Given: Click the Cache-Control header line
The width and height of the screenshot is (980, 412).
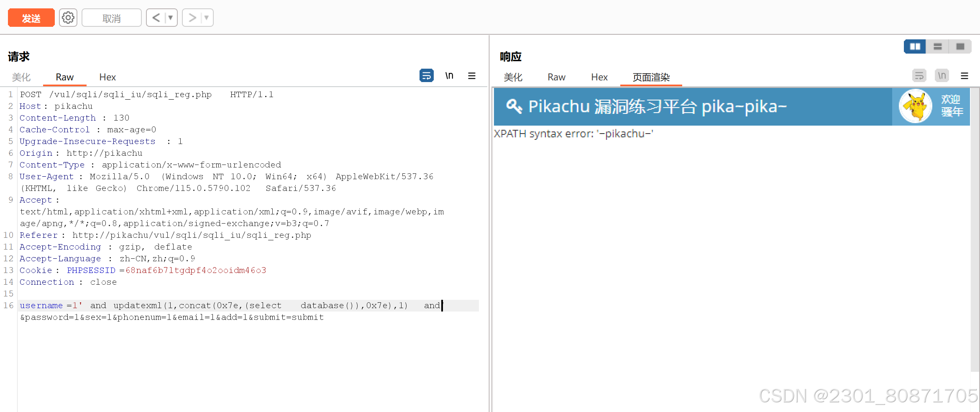Looking at the screenshot, I should pos(88,130).
